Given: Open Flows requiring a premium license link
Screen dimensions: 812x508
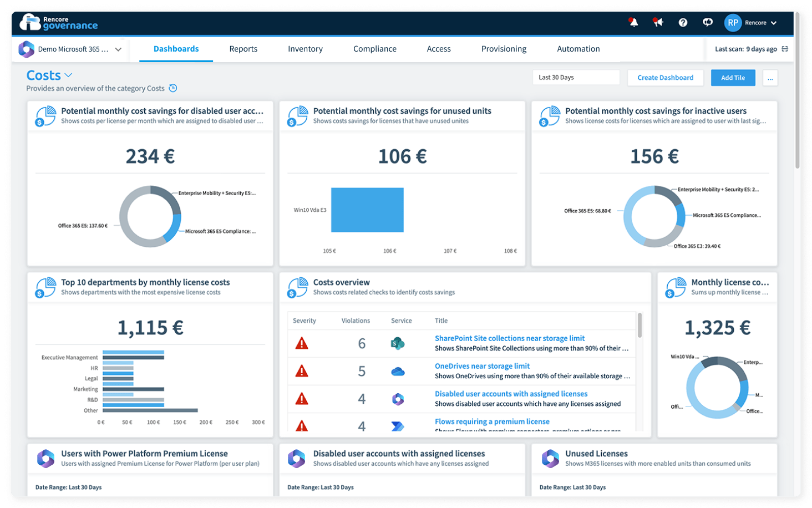Looking at the screenshot, I should pos(492,421).
